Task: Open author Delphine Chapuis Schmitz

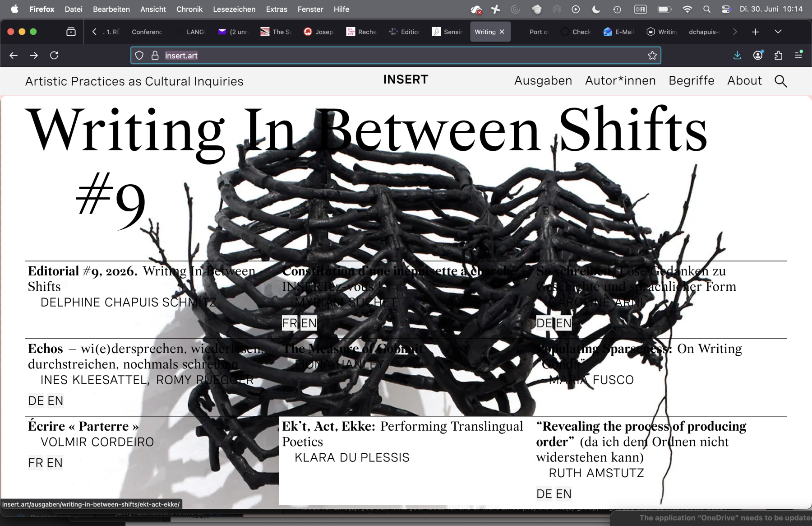Action: (129, 303)
